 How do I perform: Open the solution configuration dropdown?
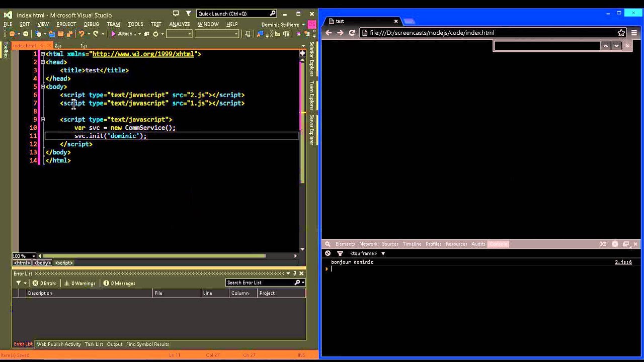point(179,34)
